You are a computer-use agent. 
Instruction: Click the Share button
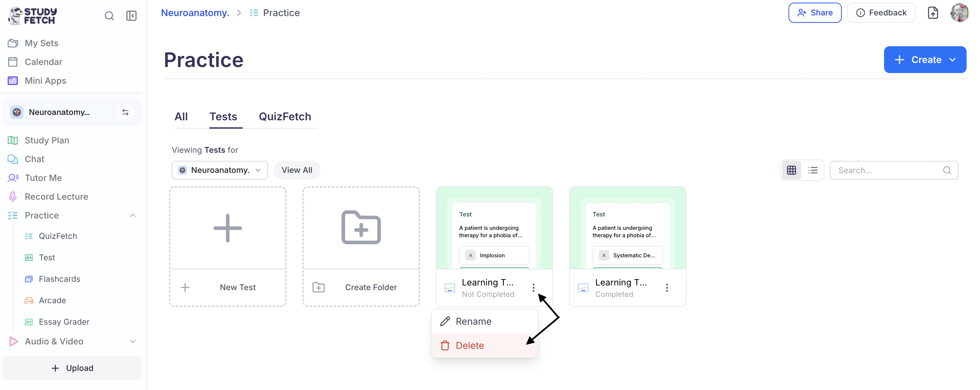(x=815, y=13)
